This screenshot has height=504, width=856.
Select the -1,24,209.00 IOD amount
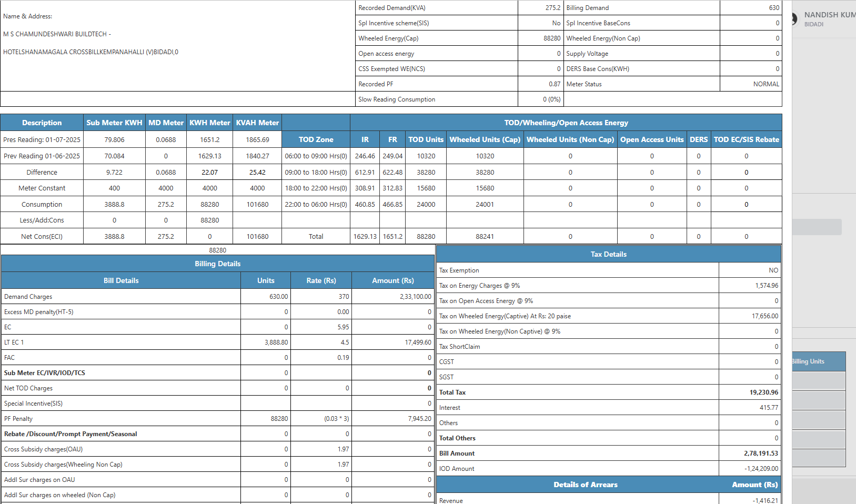point(761,469)
